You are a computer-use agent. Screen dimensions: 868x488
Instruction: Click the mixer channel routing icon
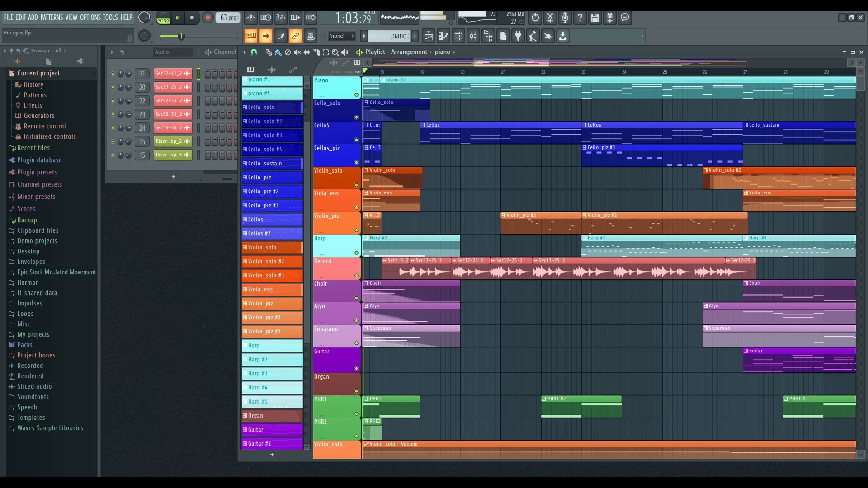tap(265, 36)
